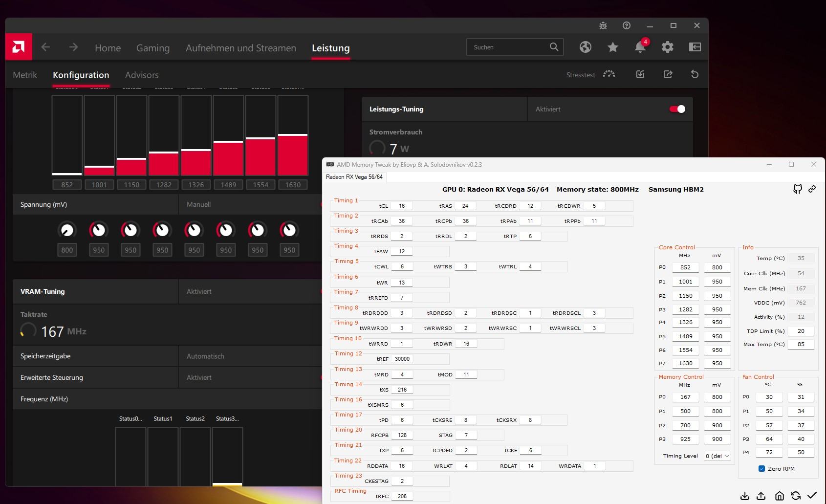
Task: Select the Konfiguration sub-tab
Action: click(81, 75)
